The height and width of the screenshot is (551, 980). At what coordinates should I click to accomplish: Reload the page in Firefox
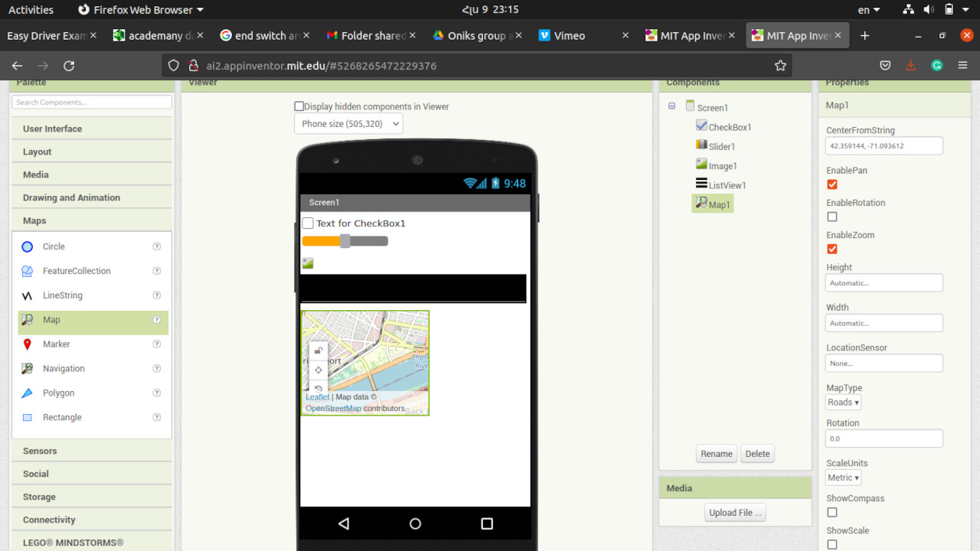69,66
